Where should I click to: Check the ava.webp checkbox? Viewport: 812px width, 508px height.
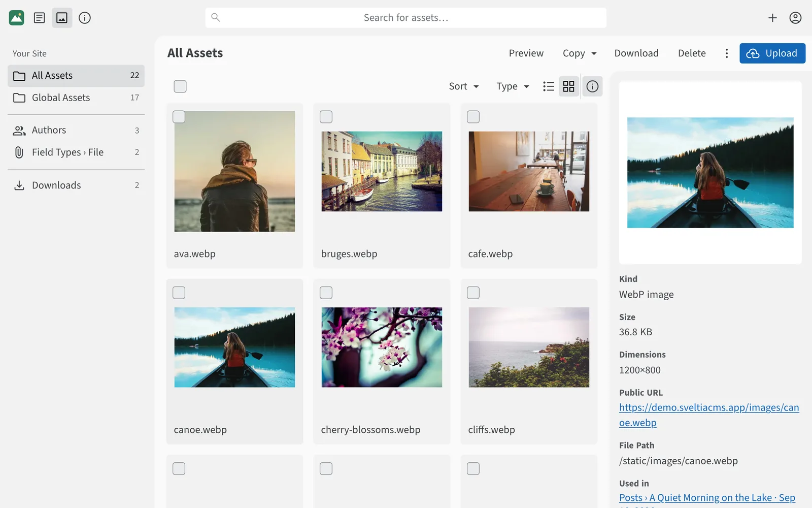[x=179, y=117]
